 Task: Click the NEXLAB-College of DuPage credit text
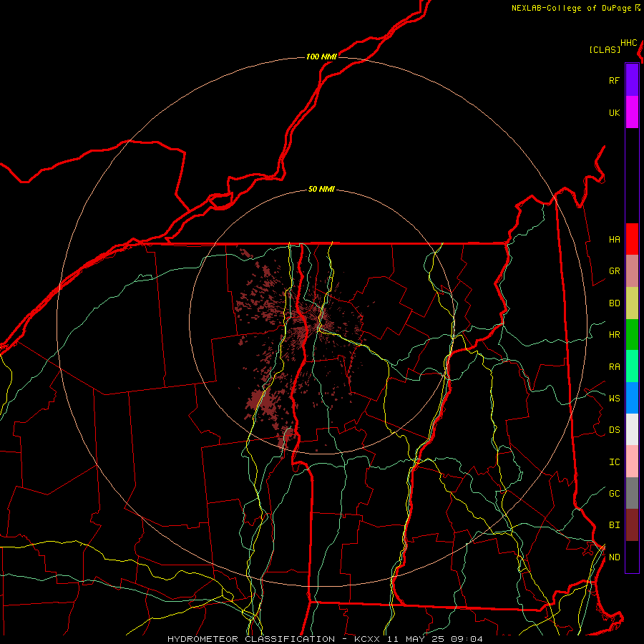pos(572,8)
